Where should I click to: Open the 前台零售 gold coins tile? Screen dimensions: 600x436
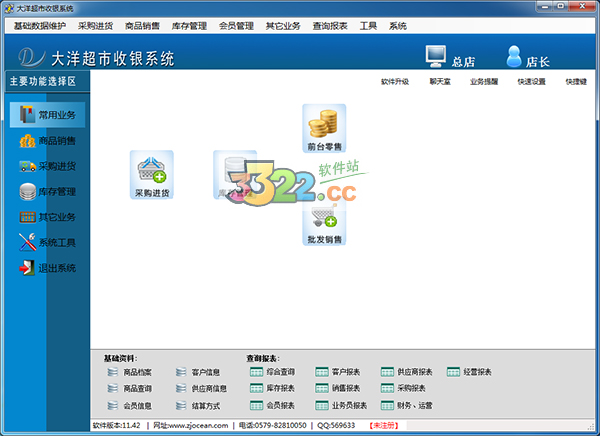pos(324,128)
